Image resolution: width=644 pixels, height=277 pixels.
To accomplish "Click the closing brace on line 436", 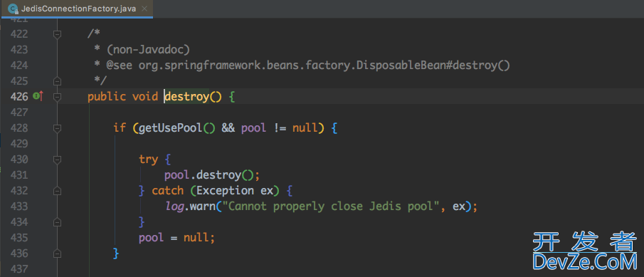I will click(x=116, y=254).
